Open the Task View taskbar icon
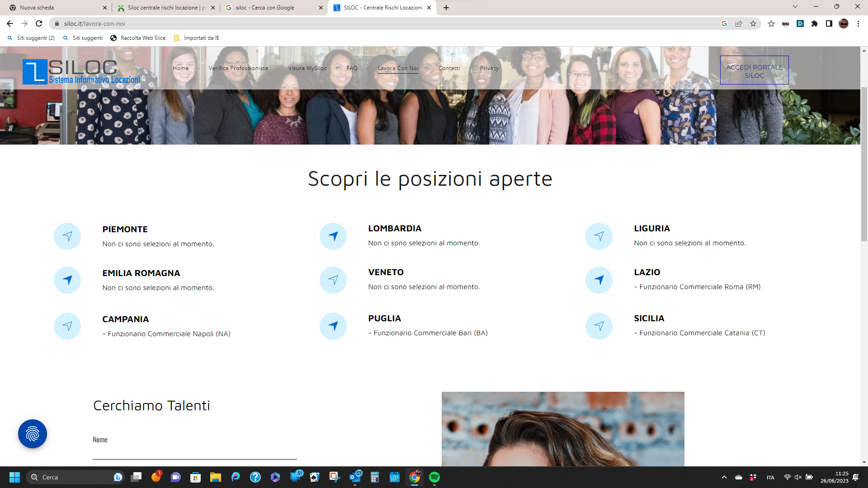The width and height of the screenshot is (868, 488). [136, 477]
